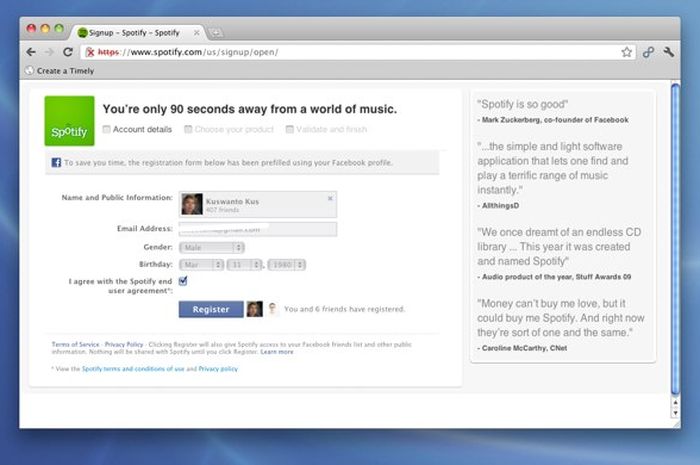Click the first friend photo beside Register
The width and height of the screenshot is (700, 465).
click(x=254, y=309)
